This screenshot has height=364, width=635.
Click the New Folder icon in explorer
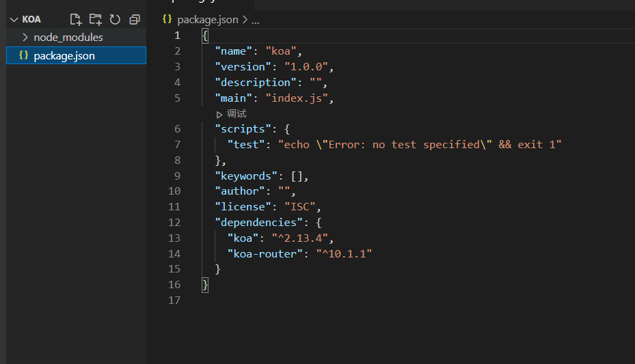coord(96,19)
